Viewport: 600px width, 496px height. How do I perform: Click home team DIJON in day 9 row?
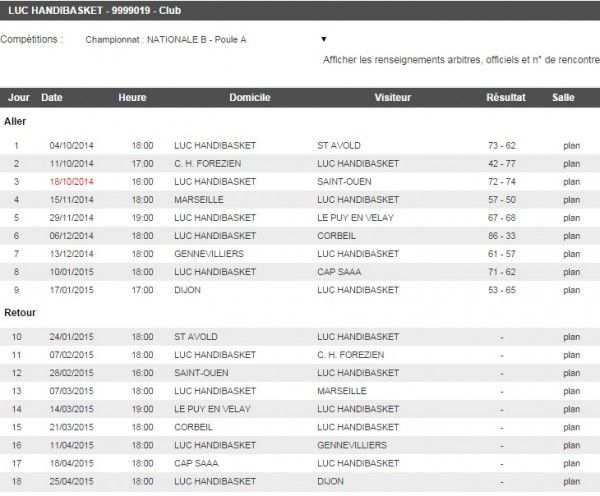tap(187, 290)
